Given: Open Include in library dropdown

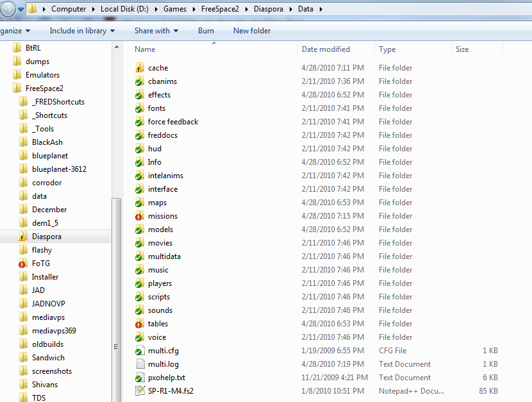Looking at the screenshot, I should pyautogui.click(x=82, y=31).
